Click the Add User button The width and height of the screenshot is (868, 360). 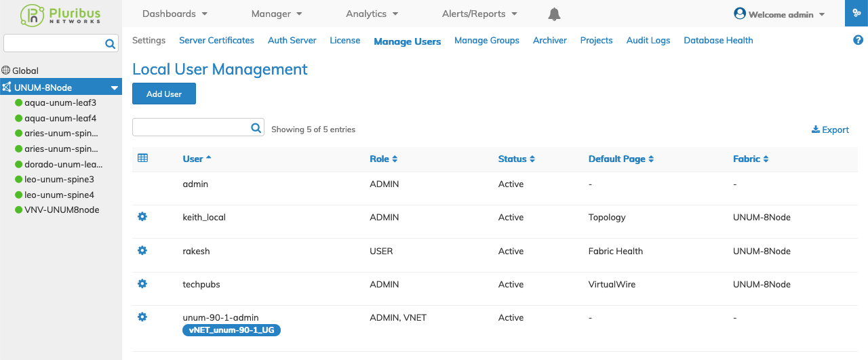coord(164,94)
